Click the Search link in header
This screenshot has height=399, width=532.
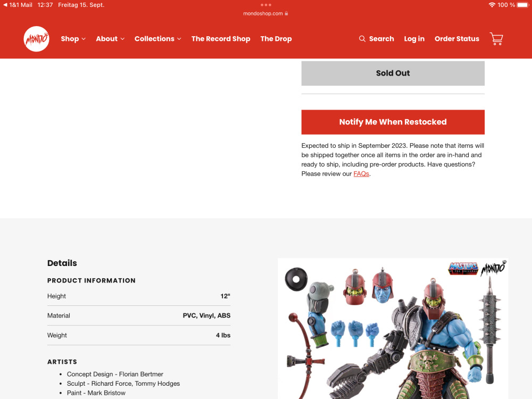(381, 39)
